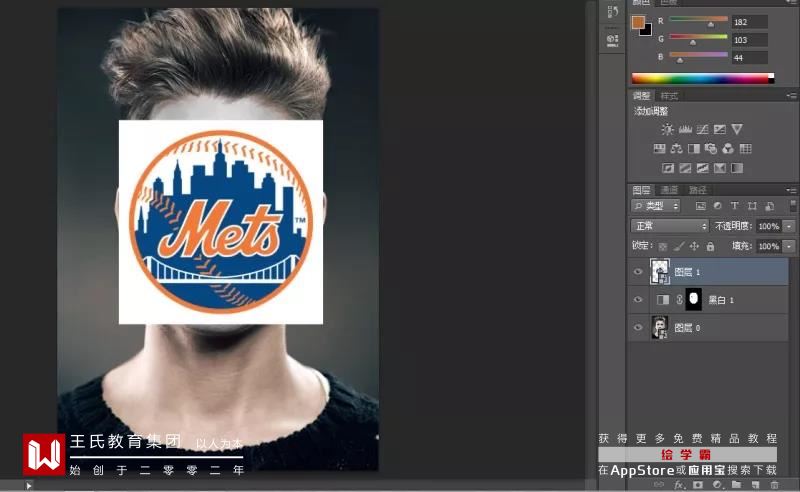Open the History panel from the collapsed dock

(x=613, y=11)
